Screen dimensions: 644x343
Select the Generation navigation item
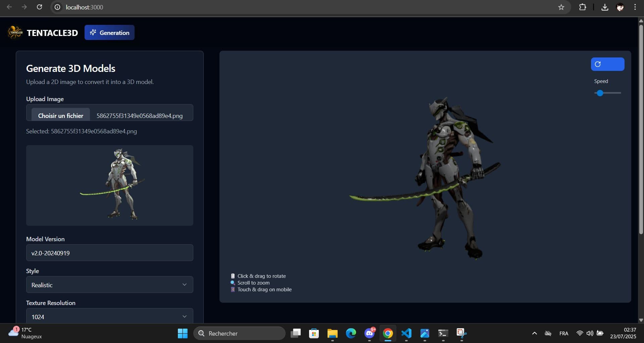pyautogui.click(x=109, y=32)
